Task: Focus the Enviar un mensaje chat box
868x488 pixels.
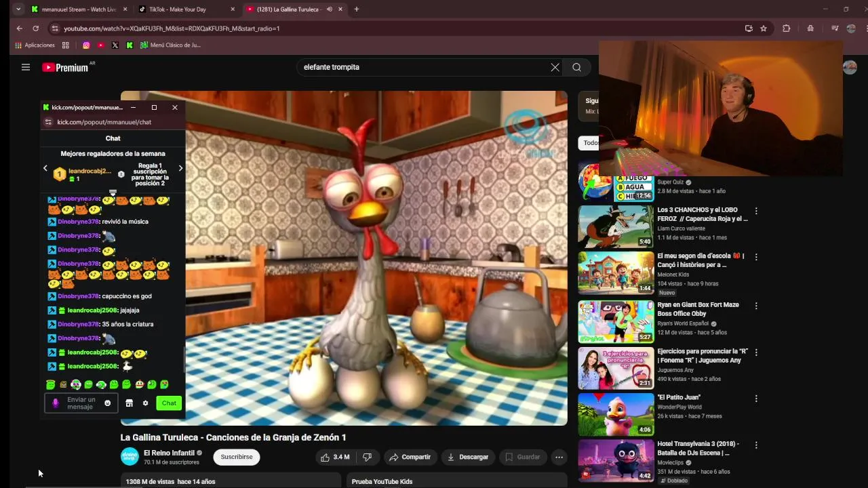Action: coord(81,403)
